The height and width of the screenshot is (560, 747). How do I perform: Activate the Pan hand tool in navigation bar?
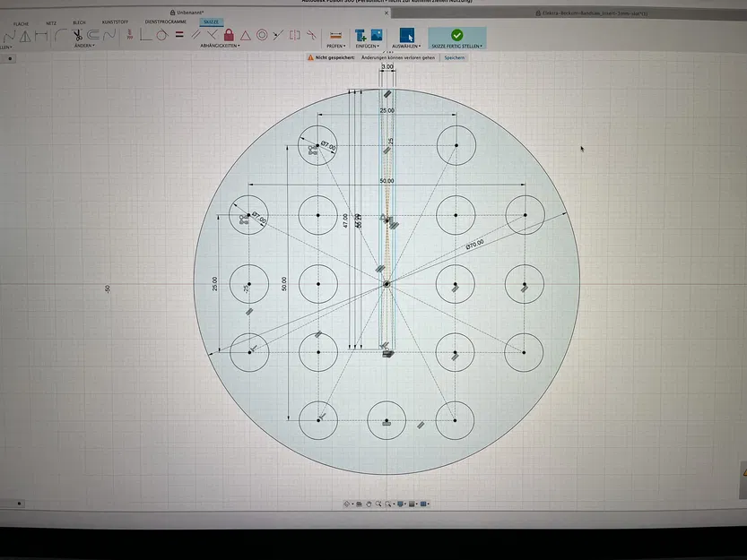tap(369, 504)
